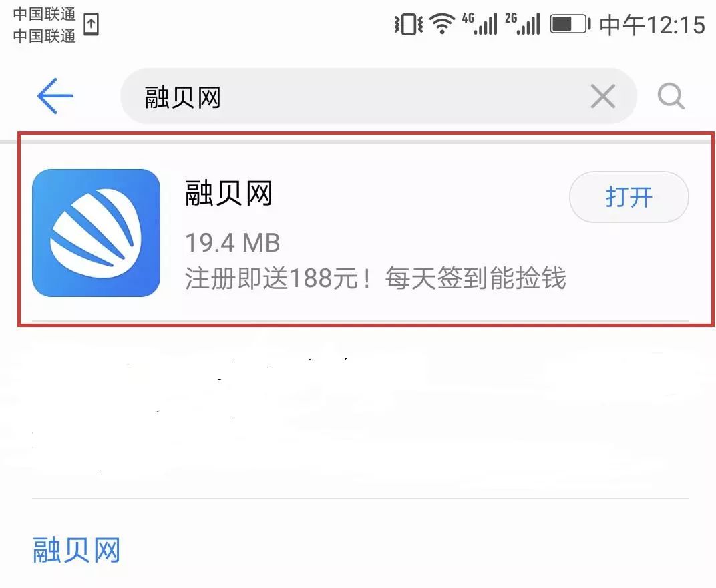This screenshot has height=588, width=716.
Task: Tap the vibrate mode status icon
Action: pos(408,24)
